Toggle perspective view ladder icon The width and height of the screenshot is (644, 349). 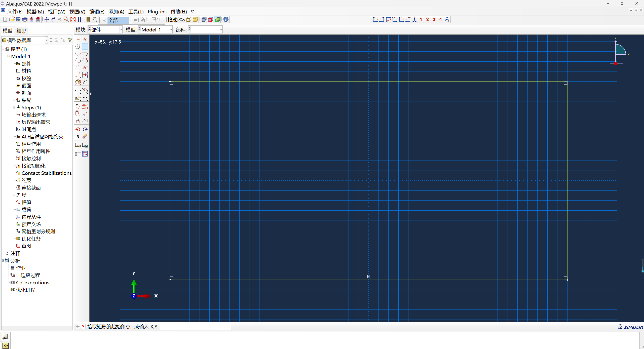point(95,19)
